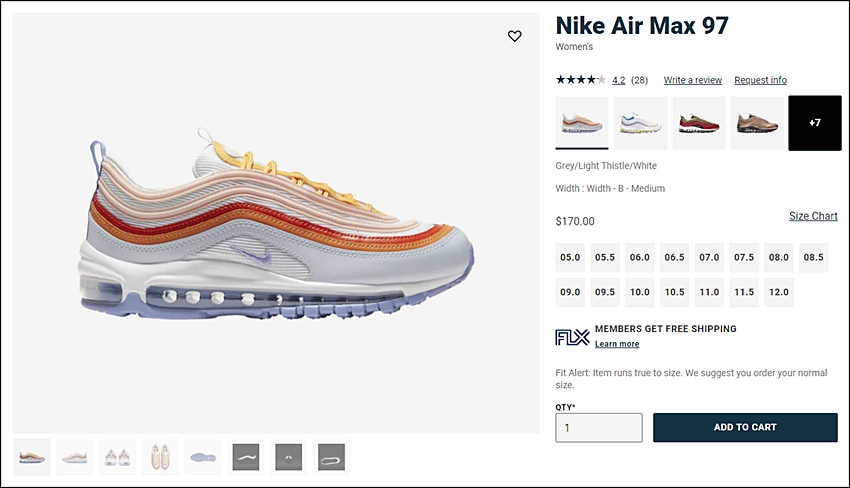View second thumbnail showing opposite side
Image resolution: width=850 pixels, height=488 pixels.
point(75,457)
